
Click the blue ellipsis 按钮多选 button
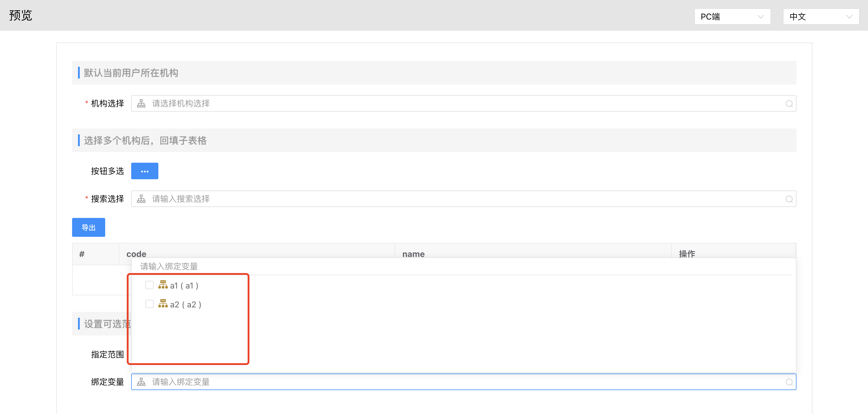point(144,171)
